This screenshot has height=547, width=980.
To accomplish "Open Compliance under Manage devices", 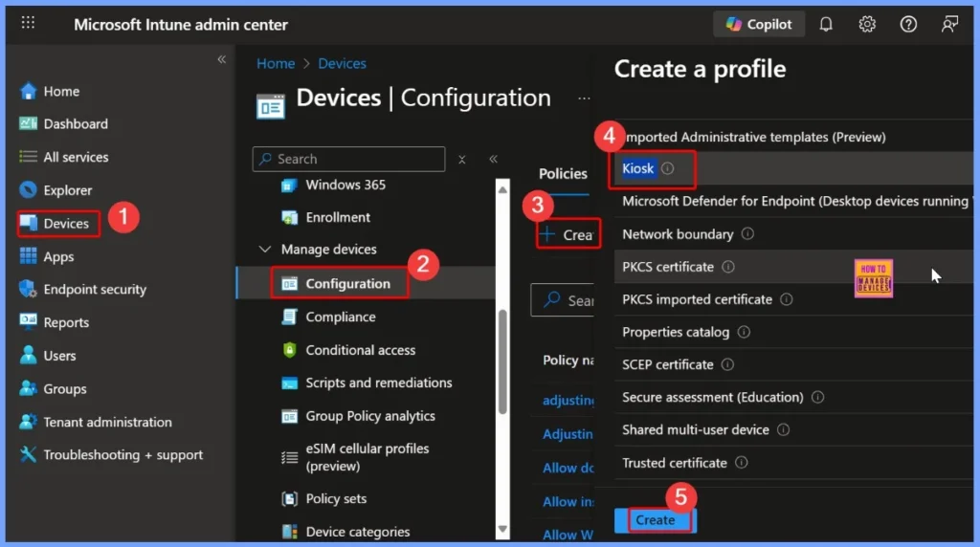I will click(341, 317).
